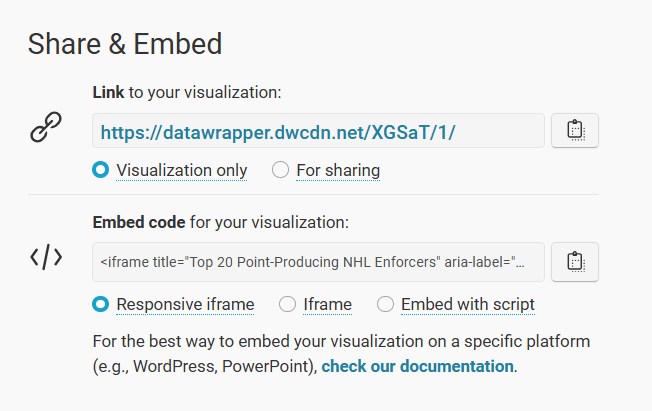Click the bold Link label text
Image resolution: width=652 pixels, height=411 pixels.
(108, 92)
